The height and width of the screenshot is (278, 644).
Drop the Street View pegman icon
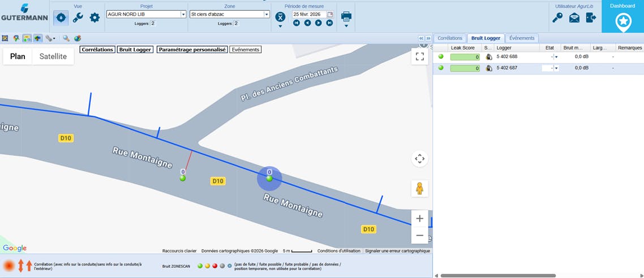point(419,188)
